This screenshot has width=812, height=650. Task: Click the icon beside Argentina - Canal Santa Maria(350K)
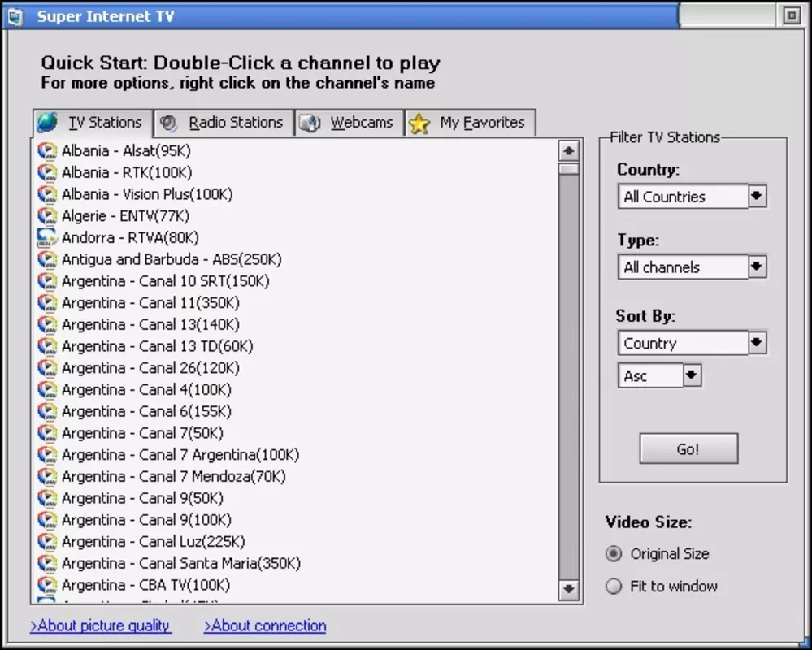pos(47,564)
